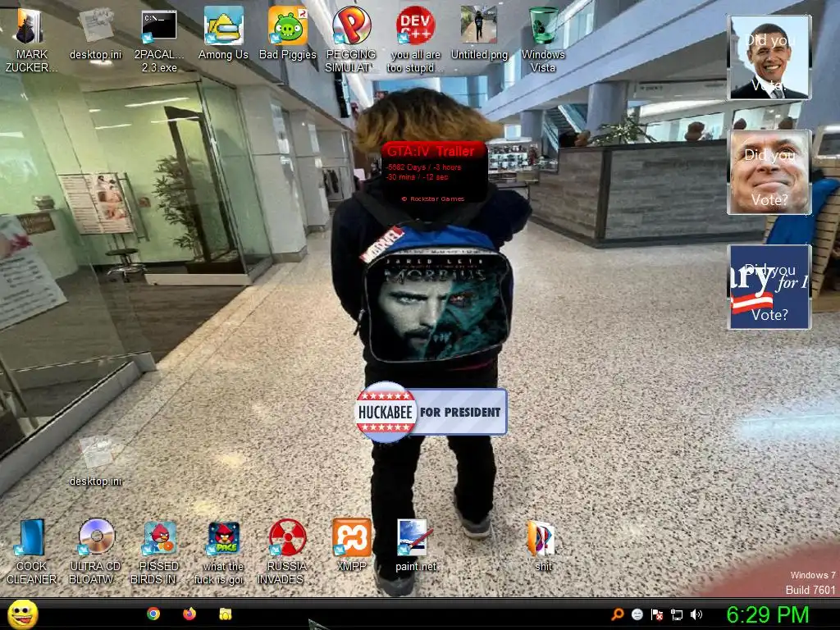Open the network tray icon
Image resolution: width=840 pixels, height=630 pixels.
(x=677, y=614)
